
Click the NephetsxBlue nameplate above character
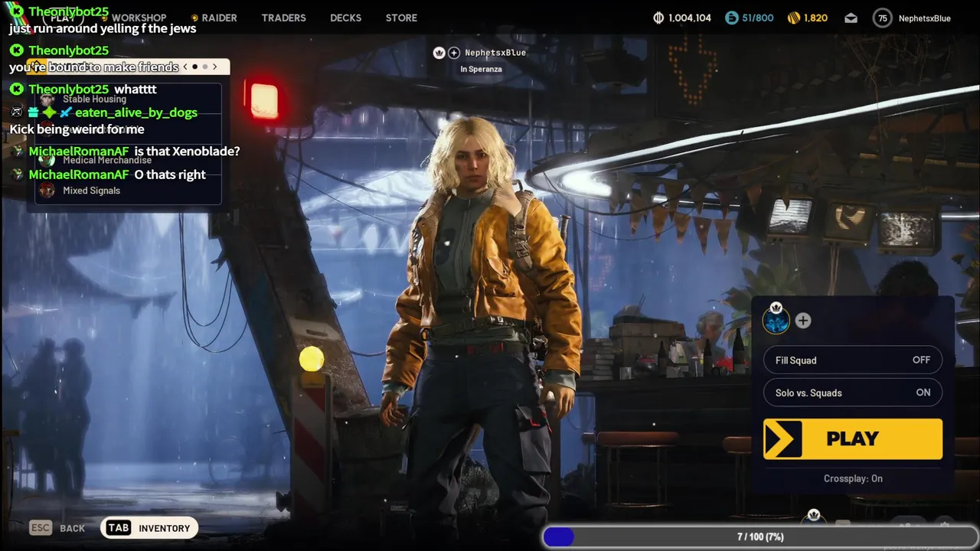(x=495, y=53)
